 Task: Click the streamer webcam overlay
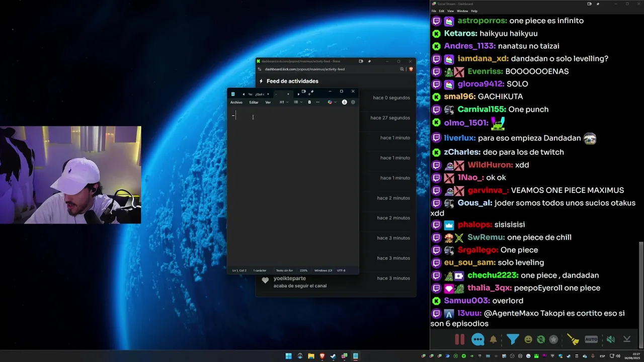[70, 175]
